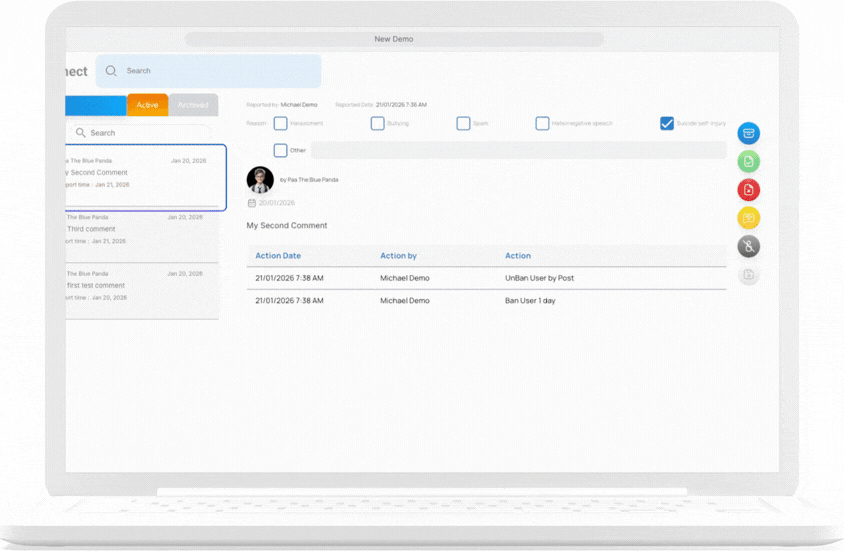This screenshot has width=844, height=551.
Task: Open the Third comment report
Action: [x=142, y=229]
